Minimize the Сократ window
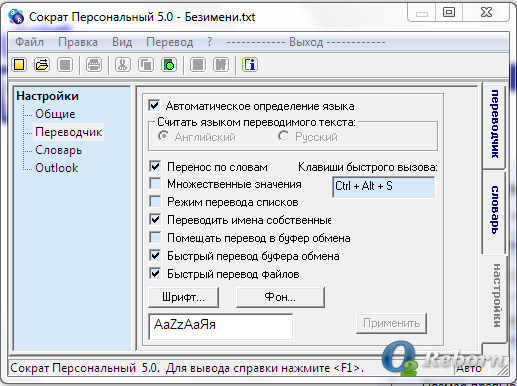517x386 pixels. (x=422, y=13)
